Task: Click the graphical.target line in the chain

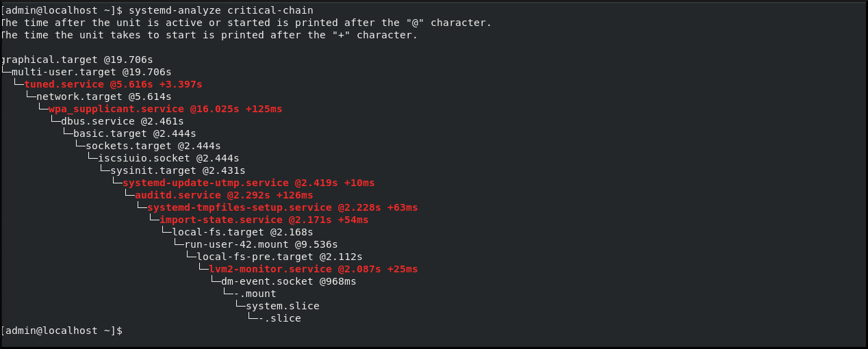Action: pyautogui.click(x=77, y=60)
